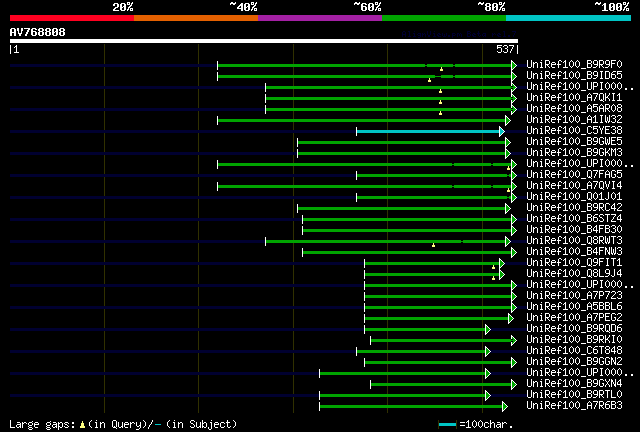This screenshot has height=432, width=640.
Task: Click the arrowhead ending the UniRef100_B4FNW3 alignment
Action: click(514, 253)
